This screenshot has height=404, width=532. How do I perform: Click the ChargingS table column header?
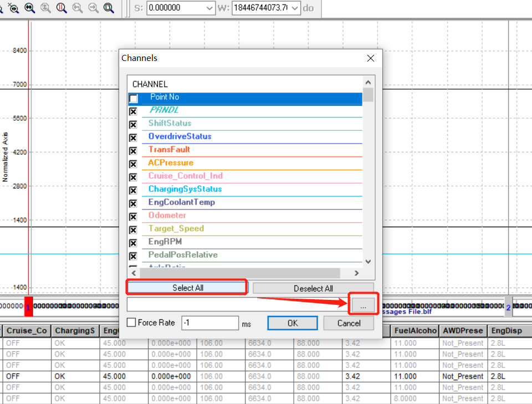click(75, 331)
